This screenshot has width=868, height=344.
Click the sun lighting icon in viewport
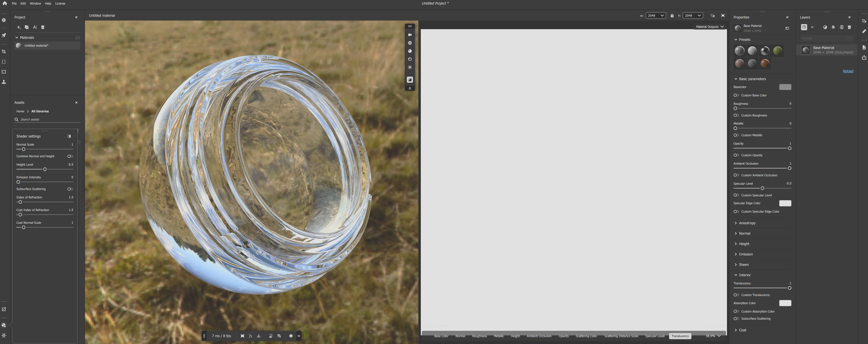pos(410,67)
